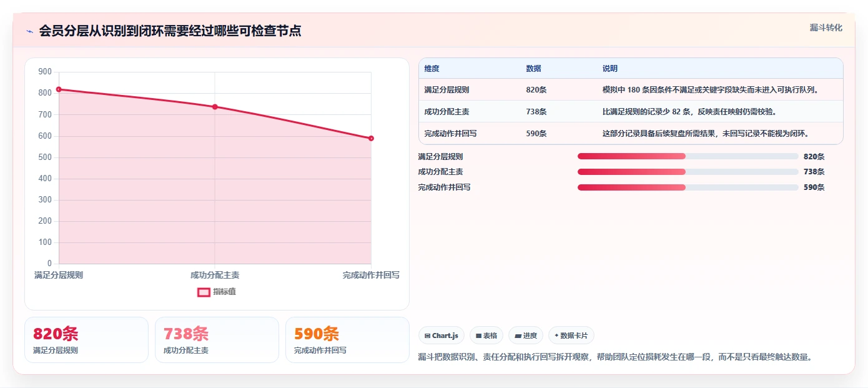Click 满足分层规则 label beside progress bar
The height and width of the screenshot is (388, 868).
coord(440,157)
